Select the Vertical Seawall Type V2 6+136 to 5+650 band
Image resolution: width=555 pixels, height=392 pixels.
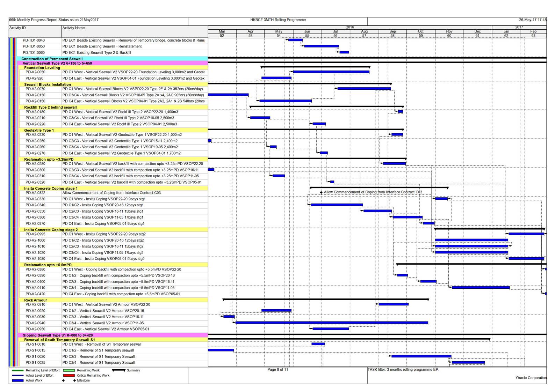[113, 63]
